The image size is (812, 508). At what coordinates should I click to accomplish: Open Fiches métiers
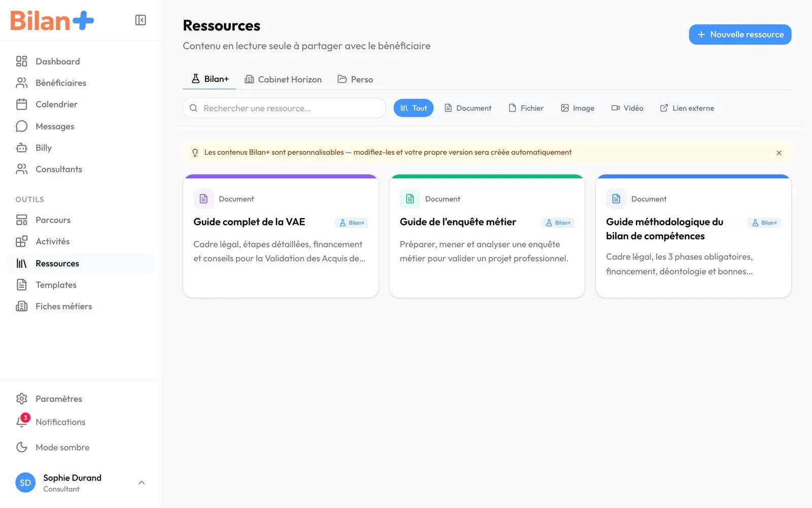click(81, 306)
